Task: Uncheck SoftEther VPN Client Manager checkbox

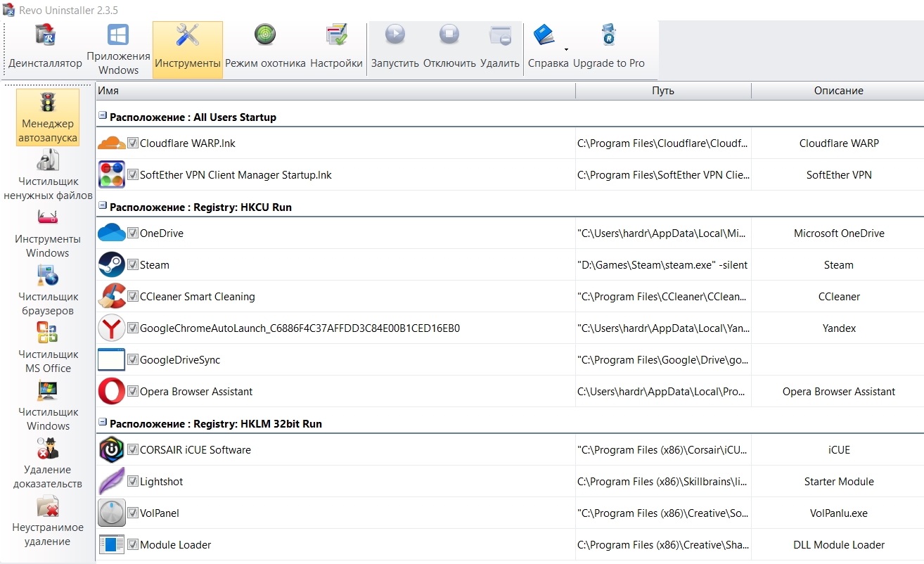Action: coord(132,174)
